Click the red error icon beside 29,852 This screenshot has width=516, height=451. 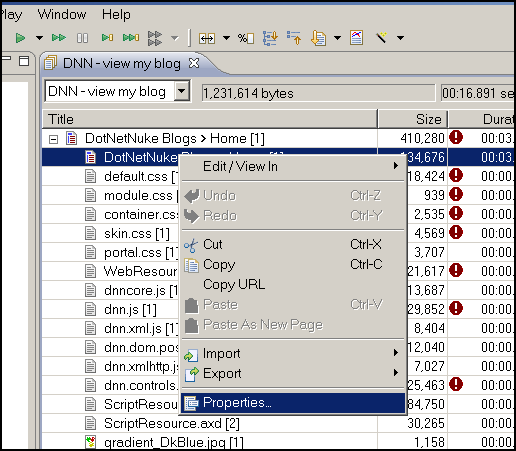456,308
